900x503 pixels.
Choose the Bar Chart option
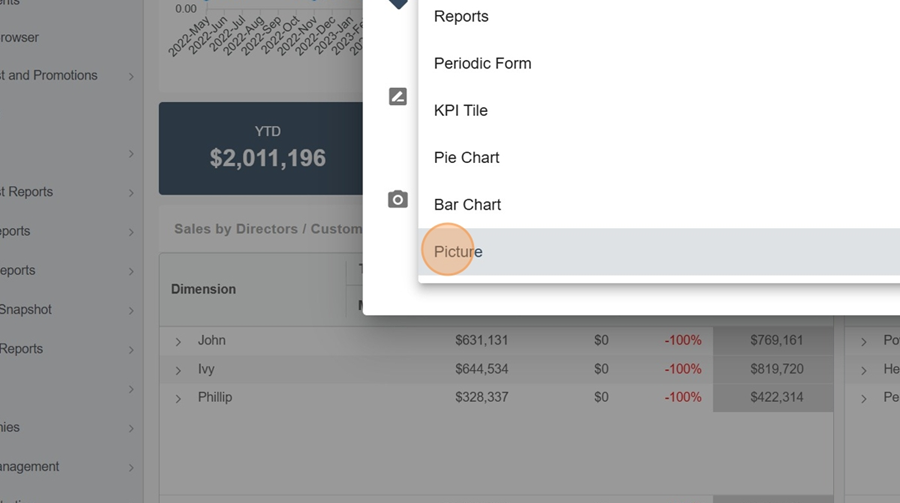click(467, 205)
